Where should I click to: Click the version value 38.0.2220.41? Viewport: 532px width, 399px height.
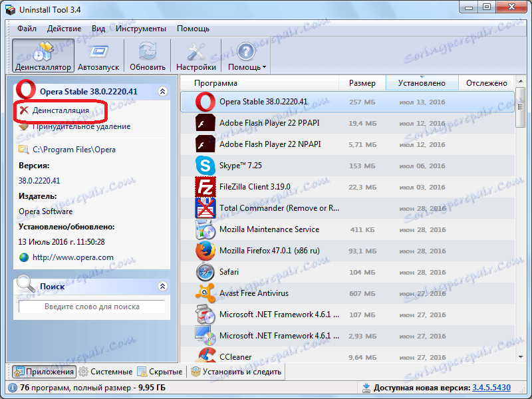[x=39, y=180]
